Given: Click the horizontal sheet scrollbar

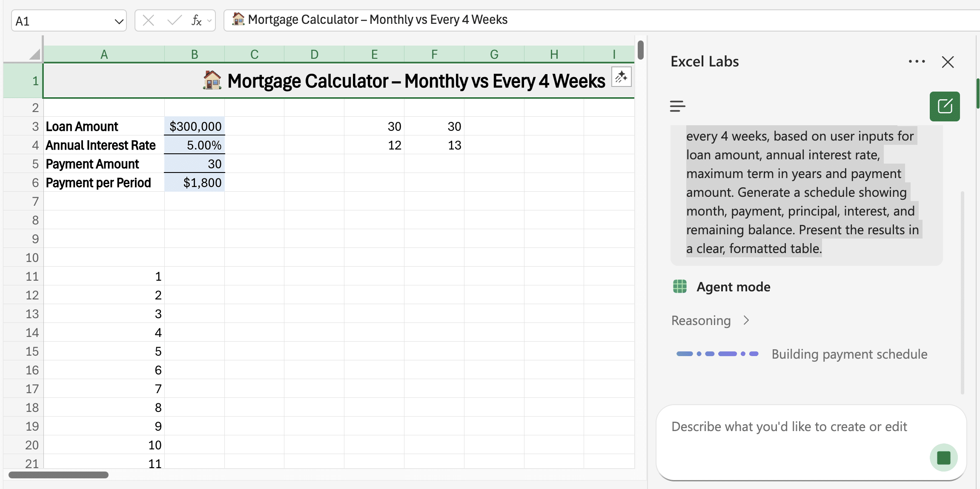Looking at the screenshot, I should 58,475.
